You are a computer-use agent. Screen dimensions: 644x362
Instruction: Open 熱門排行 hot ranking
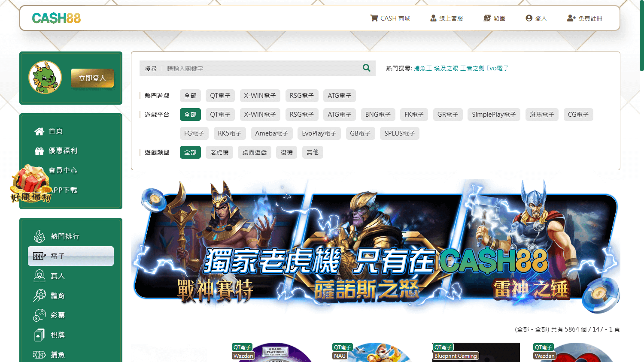pos(71,236)
